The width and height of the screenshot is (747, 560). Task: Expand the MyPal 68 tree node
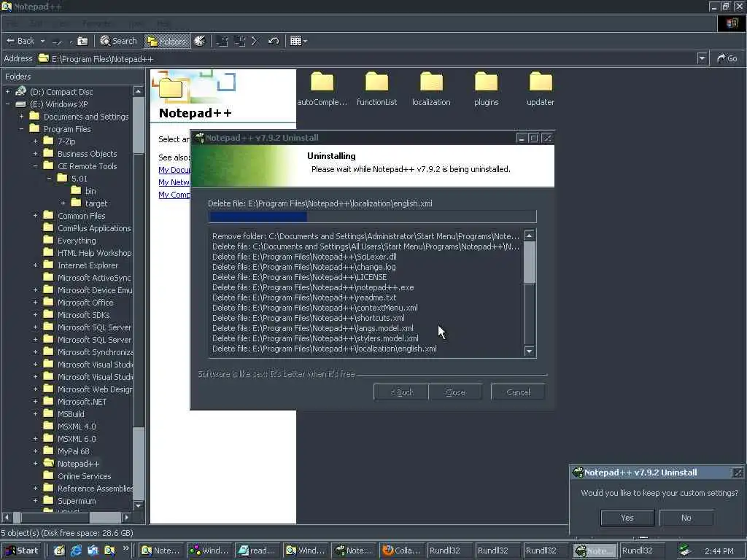pos(35,451)
